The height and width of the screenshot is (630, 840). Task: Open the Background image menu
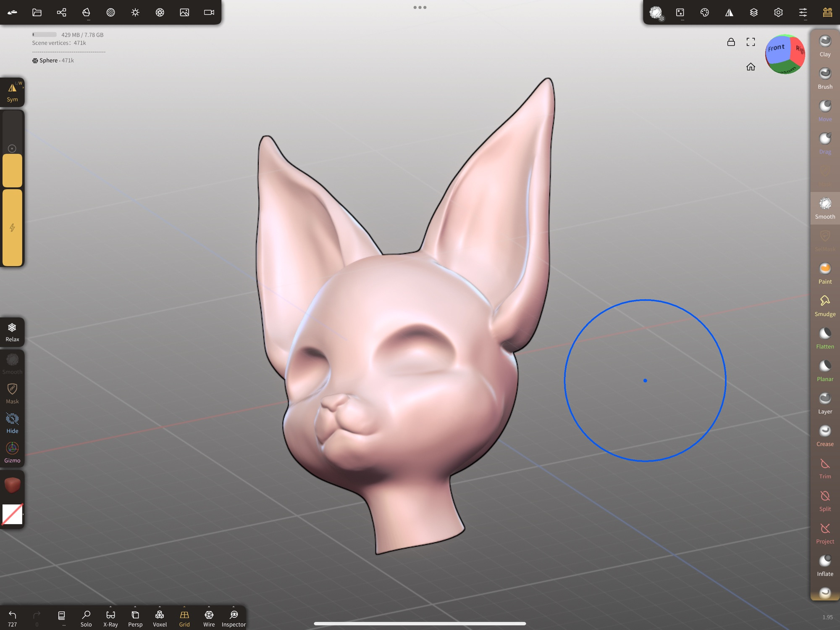pos(184,13)
